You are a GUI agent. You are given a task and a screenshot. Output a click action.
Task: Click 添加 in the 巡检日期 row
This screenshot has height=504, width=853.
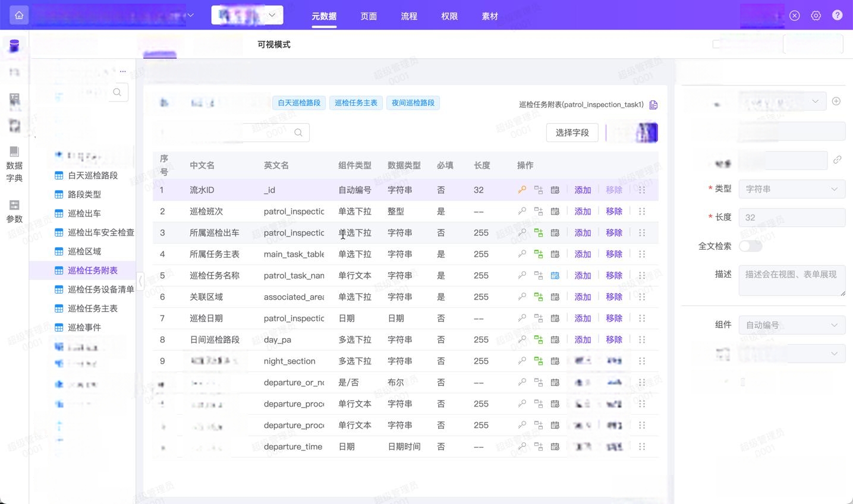click(x=583, y=319)
